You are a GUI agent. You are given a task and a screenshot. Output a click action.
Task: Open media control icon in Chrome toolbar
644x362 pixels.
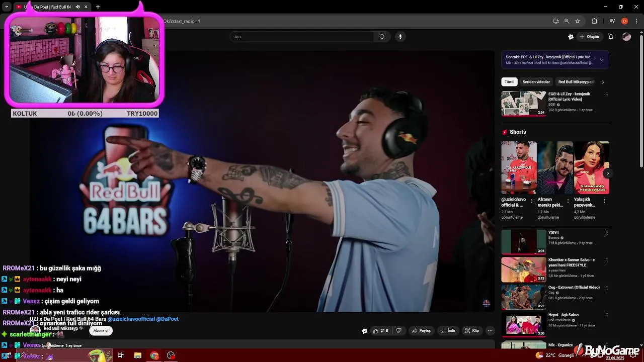pyautogui.click(x=612, y=21)
